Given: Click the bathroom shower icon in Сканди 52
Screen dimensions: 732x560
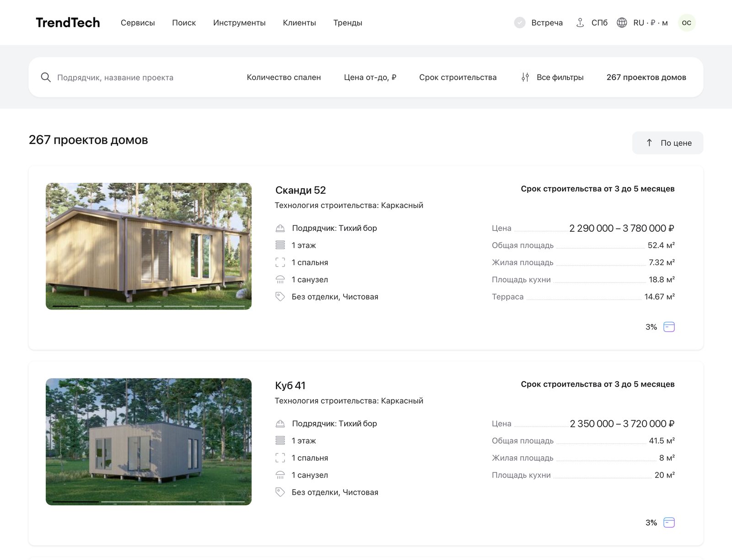Looking at the screenshot, I should (x=280, y=279).
